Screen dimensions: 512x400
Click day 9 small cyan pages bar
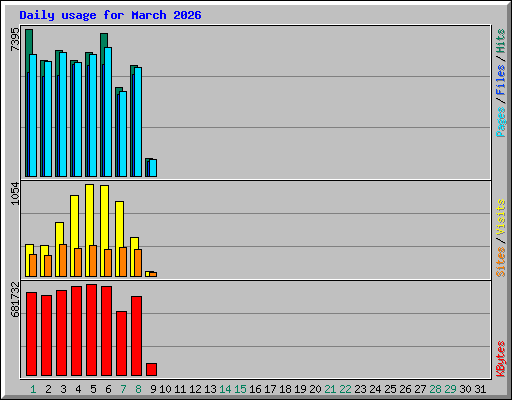[153, 168]
